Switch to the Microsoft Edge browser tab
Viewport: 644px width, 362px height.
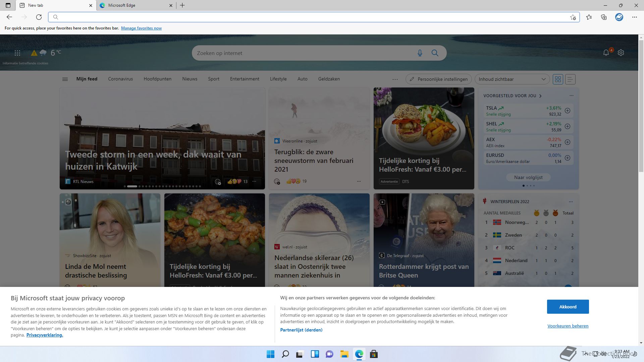point(136,5)
